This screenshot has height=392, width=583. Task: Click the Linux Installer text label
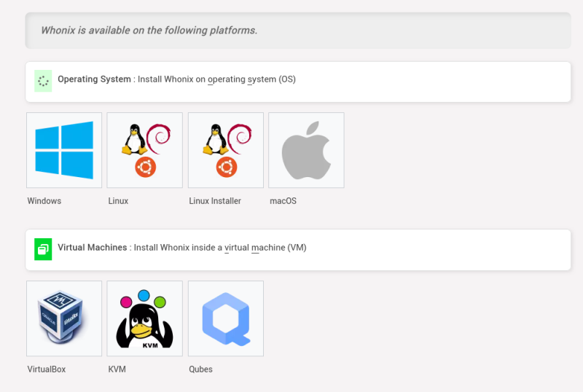coord(215,201)
